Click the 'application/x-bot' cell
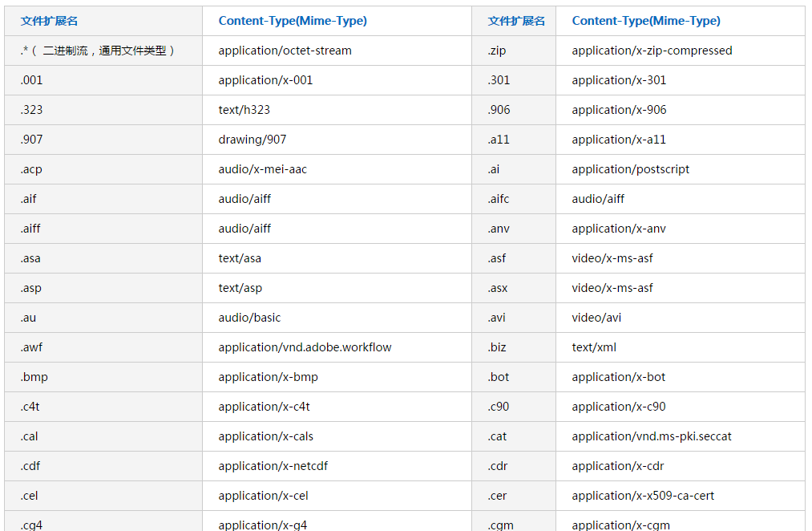812x531 pixels. point(681,377)
